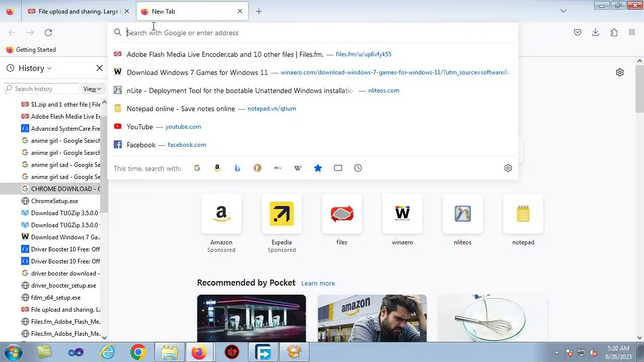This screenshot has width=644, height=362.
Task: Launch Internet Explorer from the taskbar
Action: click(x=108, y=352)
